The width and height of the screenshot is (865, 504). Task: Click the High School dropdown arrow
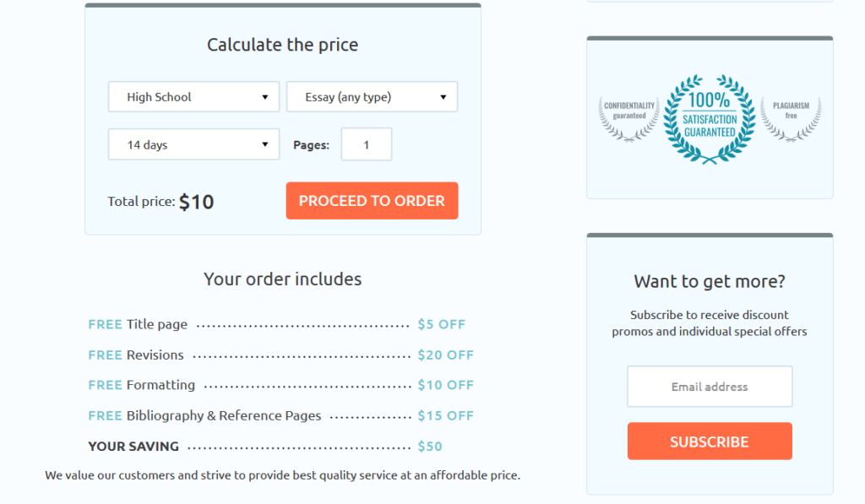tap(264, 97)
